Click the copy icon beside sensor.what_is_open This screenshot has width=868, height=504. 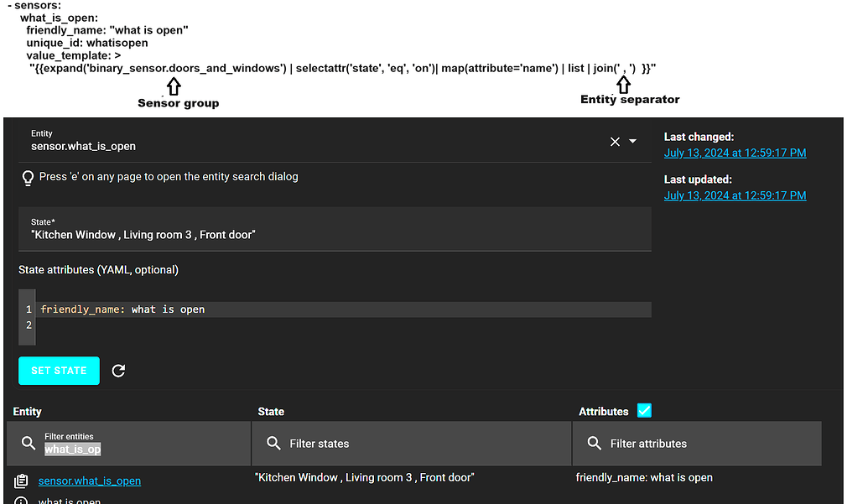[18, 481]
